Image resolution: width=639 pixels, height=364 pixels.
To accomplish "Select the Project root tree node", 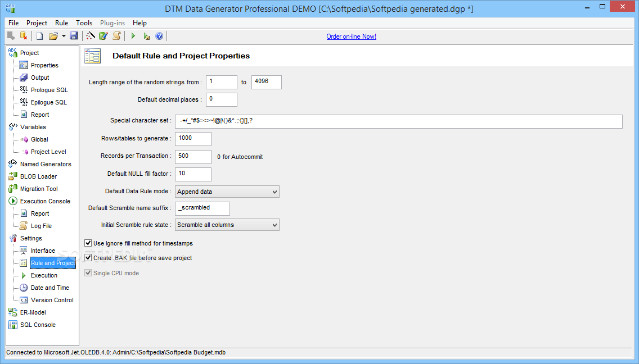I will point(29,53).
